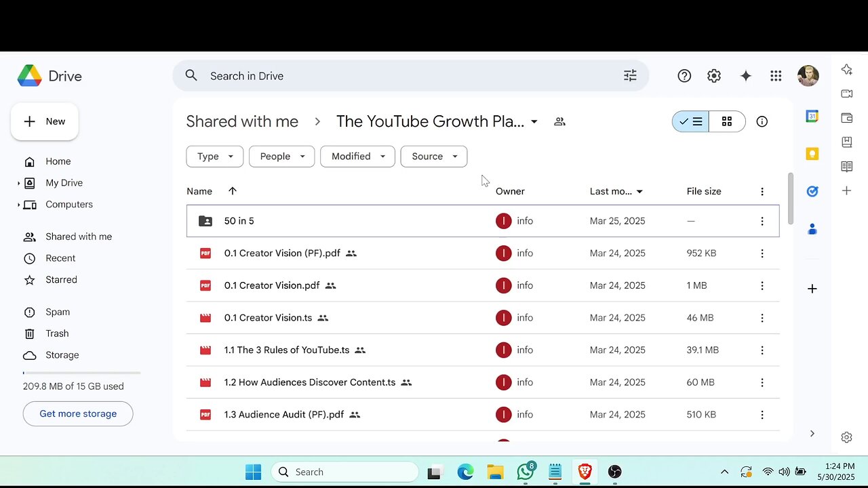868x488 pixels.
Task: Open shared folder people icon
Action: pyautogui.click(x=559, y=121)
